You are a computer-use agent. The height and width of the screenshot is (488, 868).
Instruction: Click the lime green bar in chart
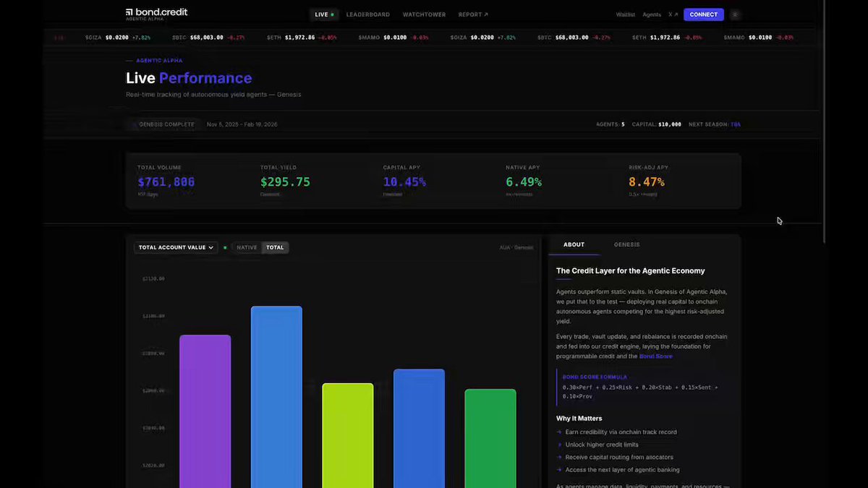click(348, 435)
